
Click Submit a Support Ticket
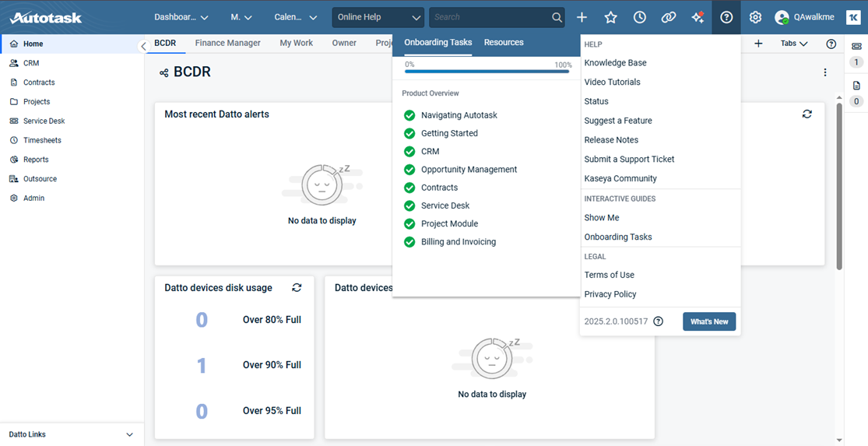[x=630, y=160]
